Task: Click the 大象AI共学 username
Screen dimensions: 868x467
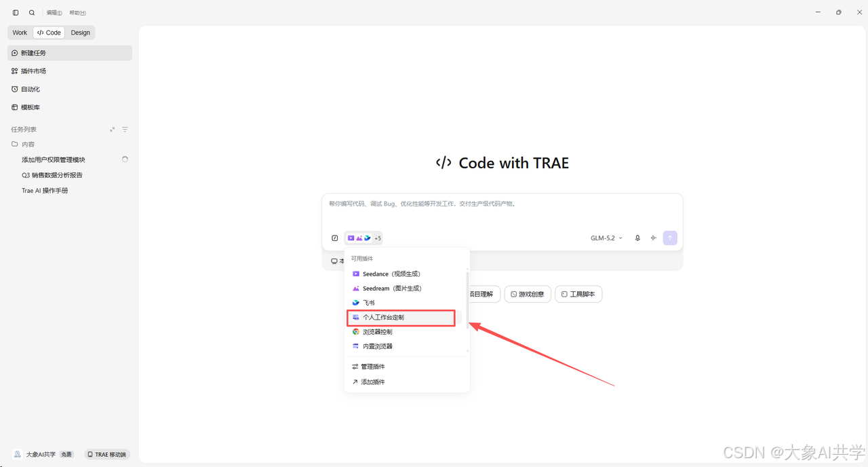Action: click(x=41, y=454)
